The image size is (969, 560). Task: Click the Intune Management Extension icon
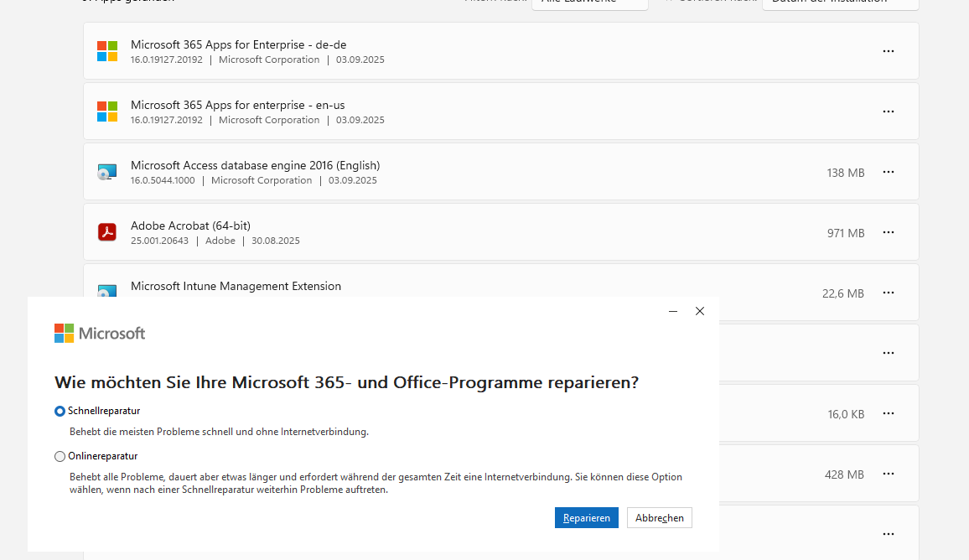point(107,291)
